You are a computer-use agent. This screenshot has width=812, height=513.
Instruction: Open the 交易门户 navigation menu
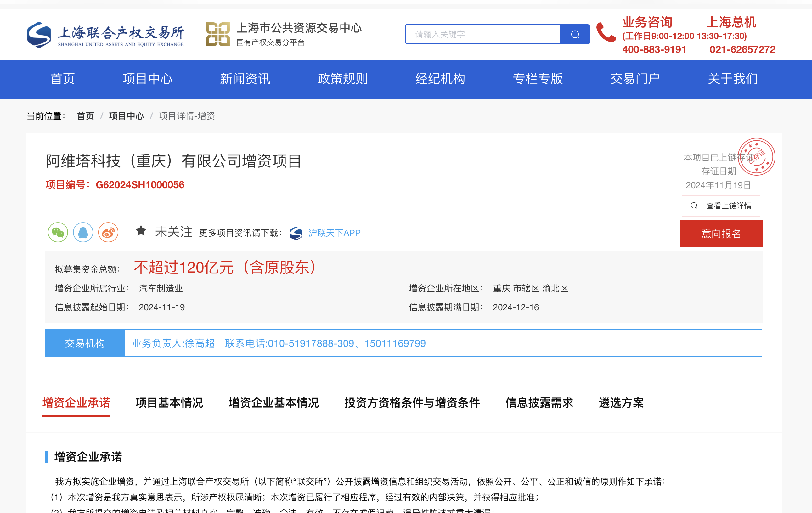pos(634,79)
